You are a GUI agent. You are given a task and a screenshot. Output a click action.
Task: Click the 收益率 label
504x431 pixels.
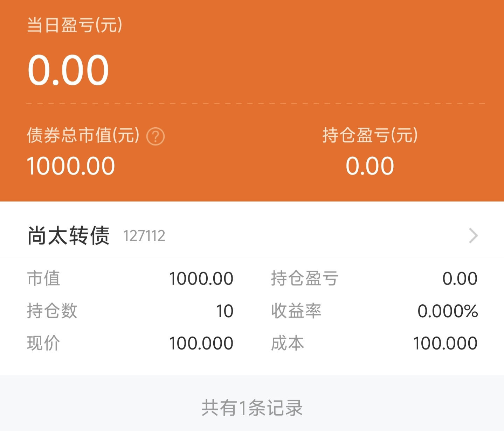pyautogui.click(x=296, y=311)
